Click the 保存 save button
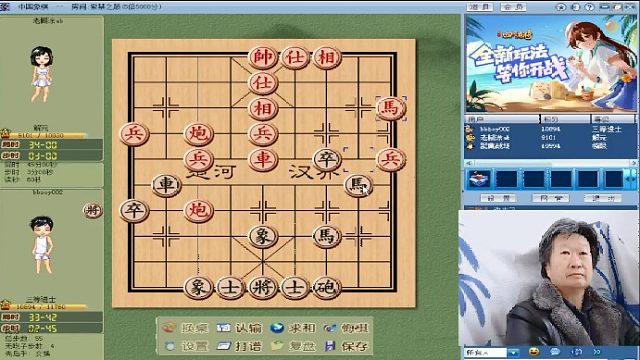The width and height of the screenshot is (640, 360). pos(346,346)
